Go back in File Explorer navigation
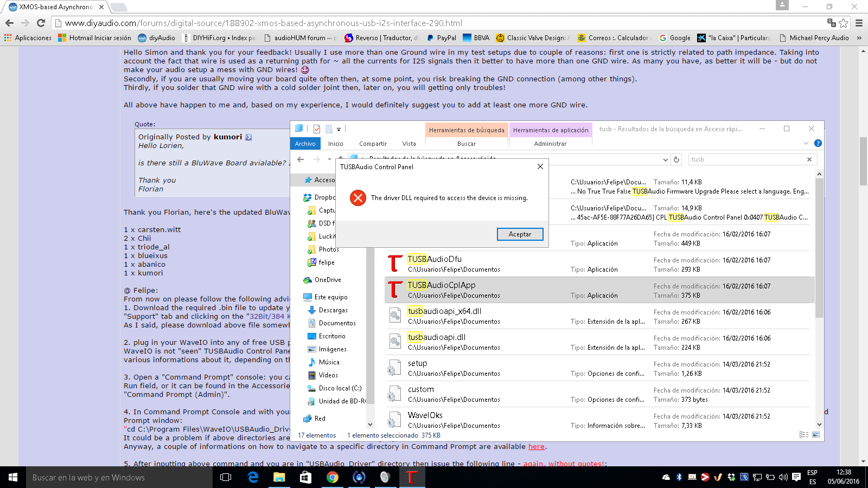Screen dimensions: 868x488 click(x=301, y=159)
